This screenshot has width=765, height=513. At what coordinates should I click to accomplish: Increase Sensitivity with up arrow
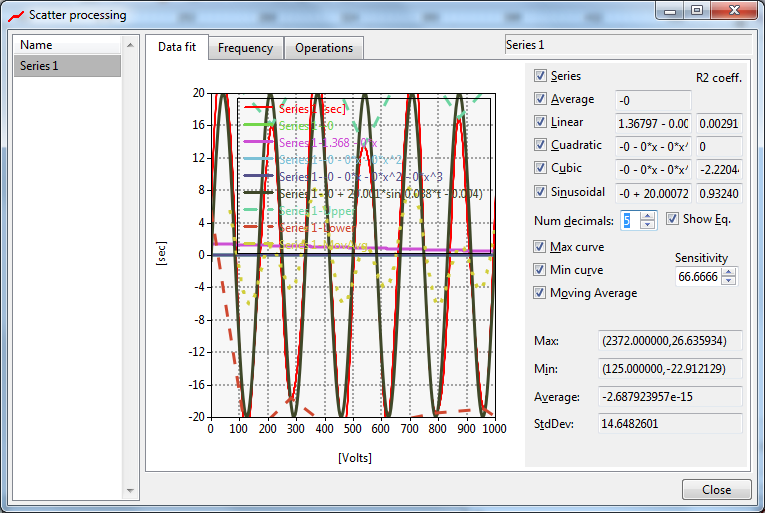728,272
